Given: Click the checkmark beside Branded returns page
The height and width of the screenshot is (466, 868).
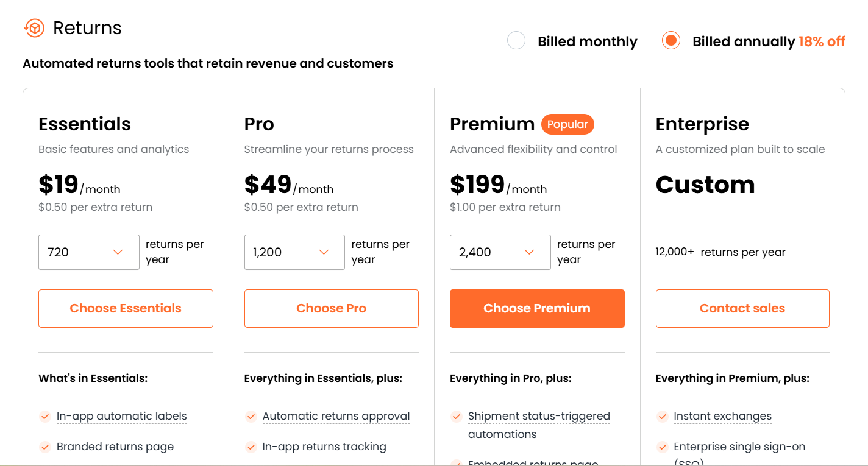Looking at the screenshot, I should (x=45, y=447).
